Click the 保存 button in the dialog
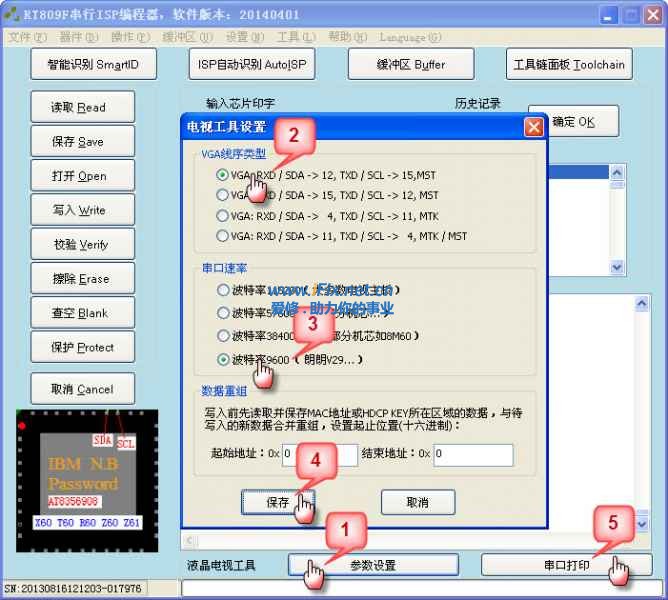The width and height of the screenshot is (668, 600). (277, 502)
